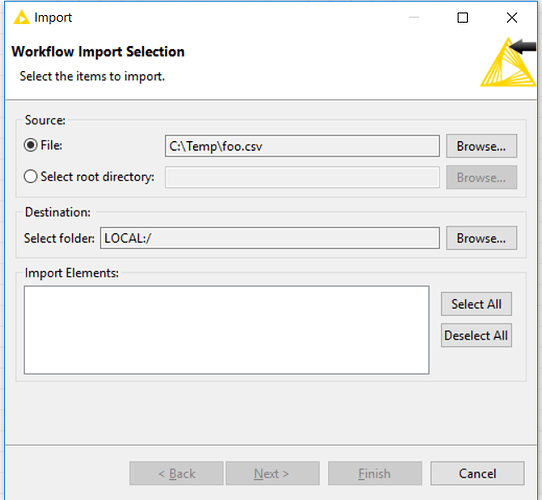Click the root directory path field
Image resolution: width=542 pixels, height=500 pixels.
[302, 177]
